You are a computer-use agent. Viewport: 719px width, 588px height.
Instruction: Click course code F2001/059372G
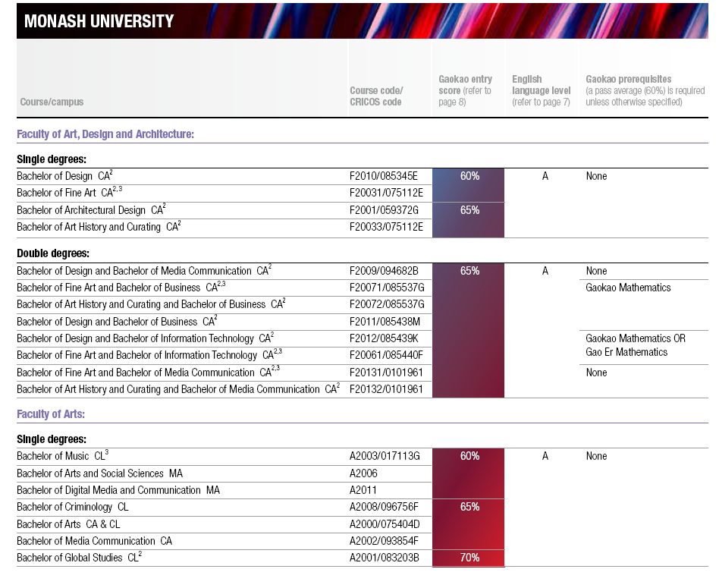click(385, 210)
